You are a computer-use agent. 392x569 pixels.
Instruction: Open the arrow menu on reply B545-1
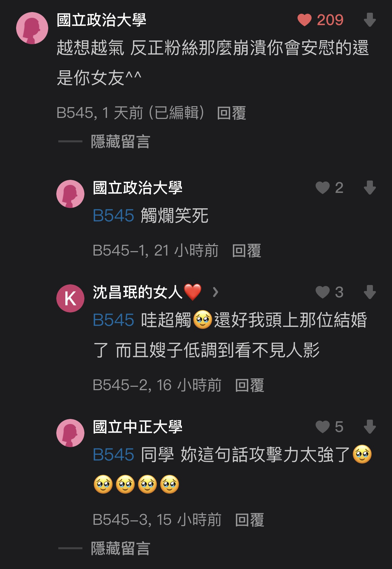click(x=370, y=188)
